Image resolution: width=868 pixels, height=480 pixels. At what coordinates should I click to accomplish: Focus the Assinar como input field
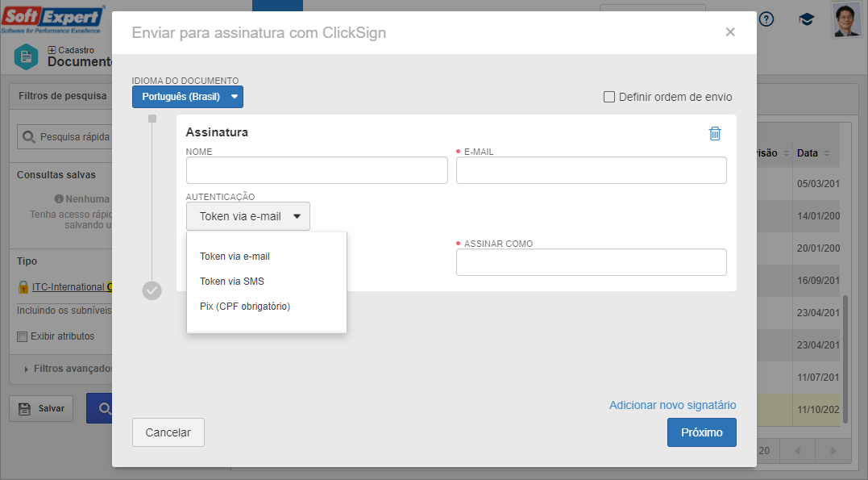click(x=592, y=262)
